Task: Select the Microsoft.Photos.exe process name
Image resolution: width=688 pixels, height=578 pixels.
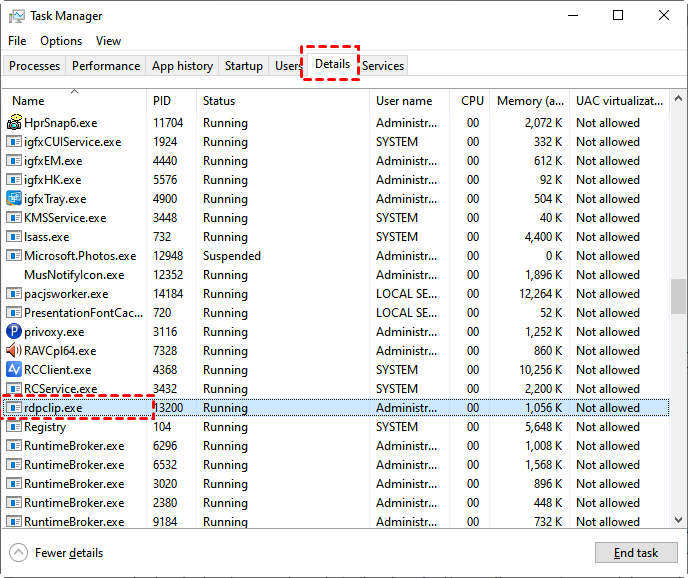Action: click(80, 256)
